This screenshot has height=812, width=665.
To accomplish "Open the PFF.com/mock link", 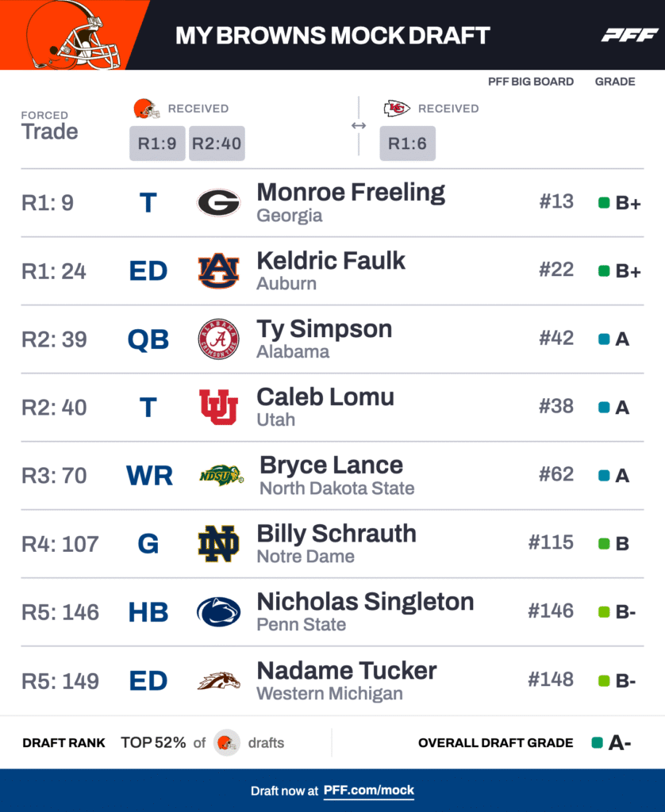I will pyautogui.click(x=369, y=791).
